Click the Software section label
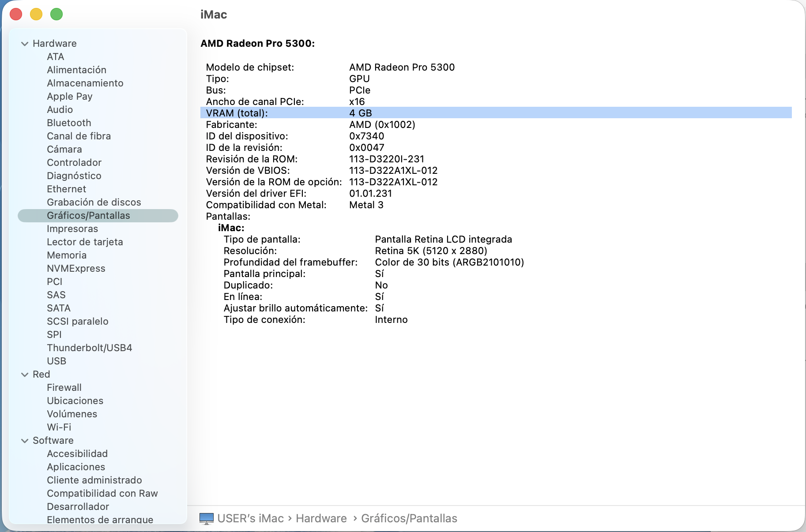The height and width of the screenshot is (532, 806). click(x=53, y=441)
